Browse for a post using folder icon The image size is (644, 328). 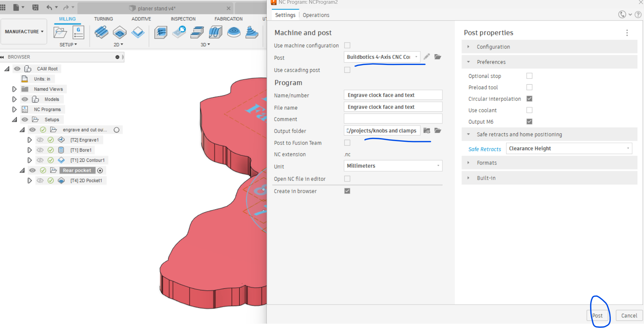click(x=438, y=57)
